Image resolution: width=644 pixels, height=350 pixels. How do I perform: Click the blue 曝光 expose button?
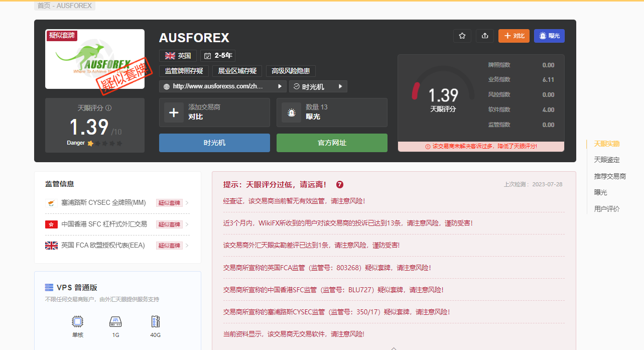(549, 36)
